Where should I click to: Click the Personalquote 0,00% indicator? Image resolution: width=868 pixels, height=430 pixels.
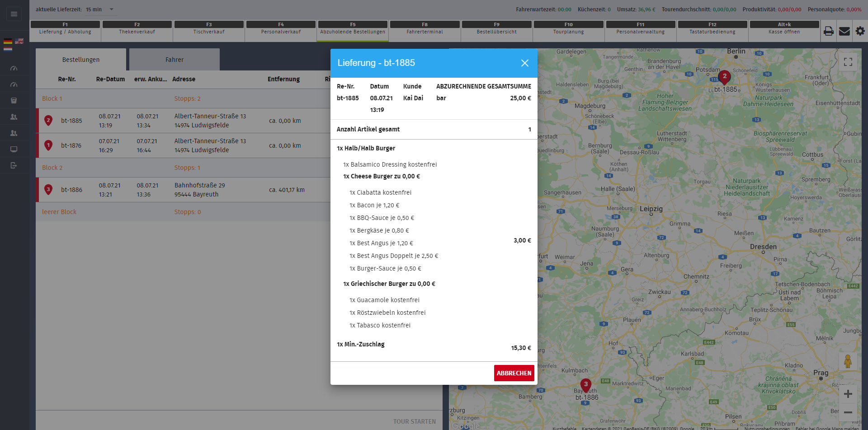[x=835, y=9]
